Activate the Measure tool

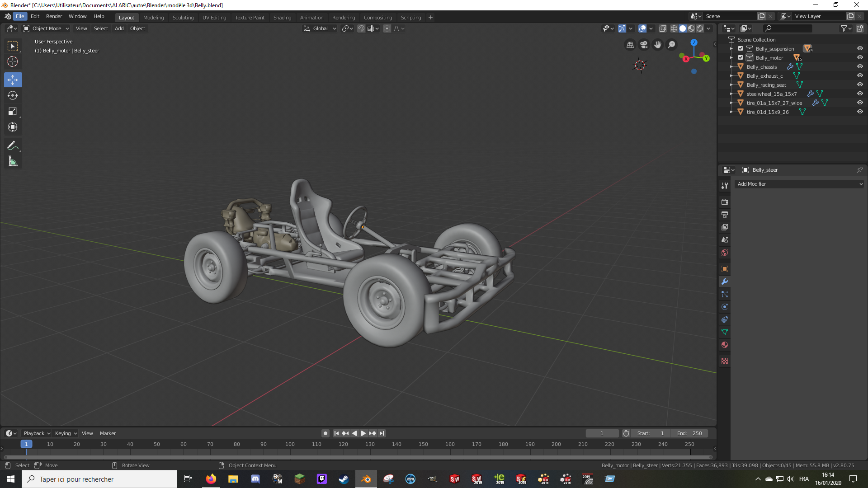tap(13, 161)
